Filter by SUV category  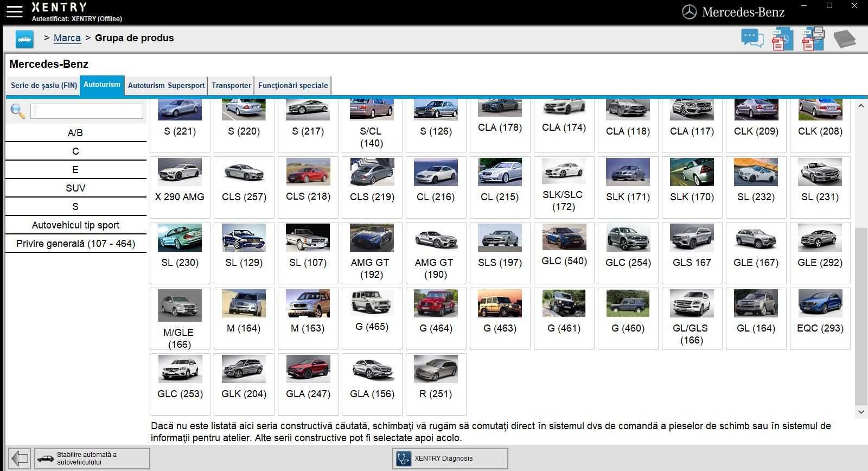coord(75,188)
